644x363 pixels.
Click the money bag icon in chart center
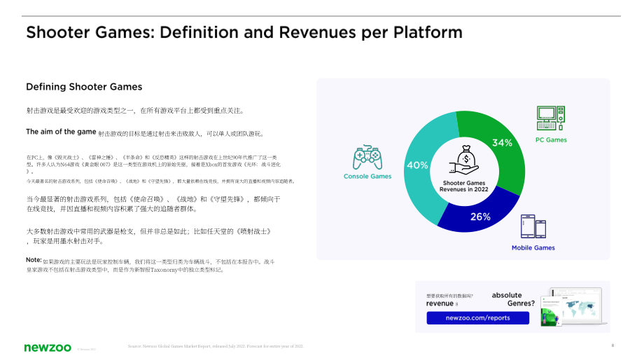[464, 160]
